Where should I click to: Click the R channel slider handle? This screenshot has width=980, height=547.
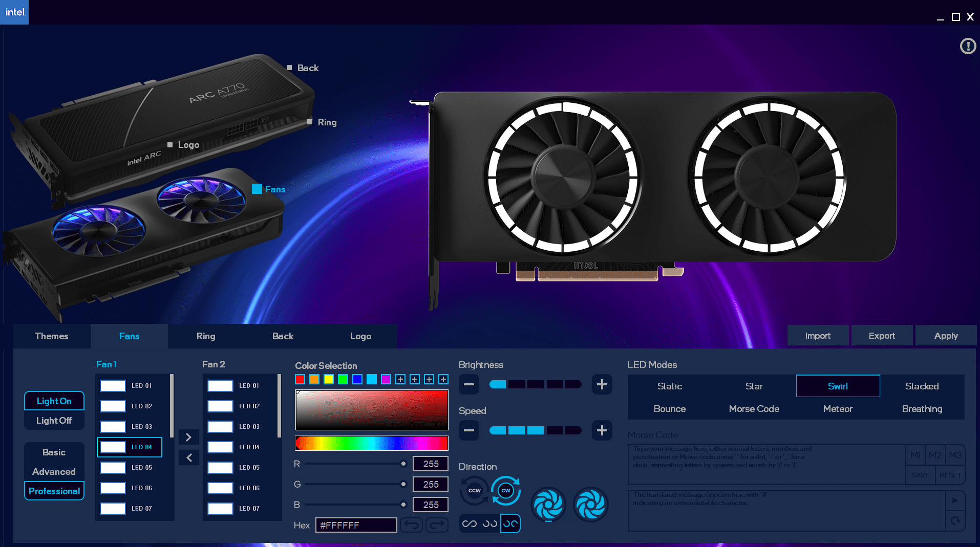coord(403,464)
